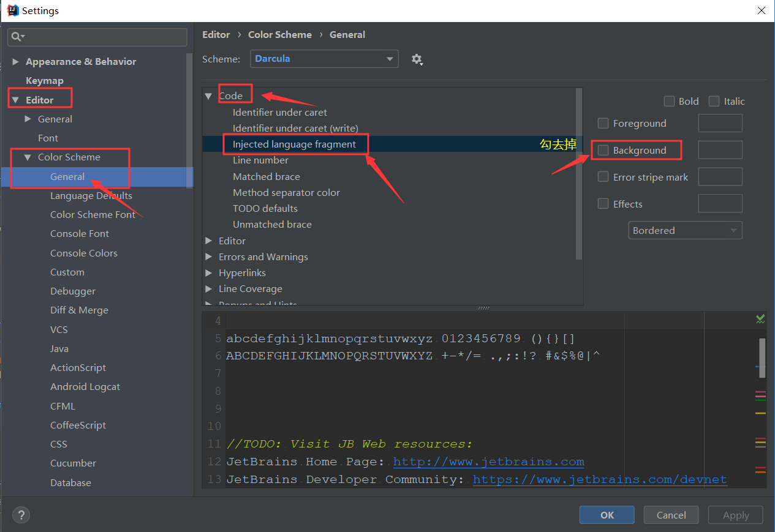The image size is (775, 532).
Task: Open the scheme actions gear menu
Action: click(x=417, y=59)
